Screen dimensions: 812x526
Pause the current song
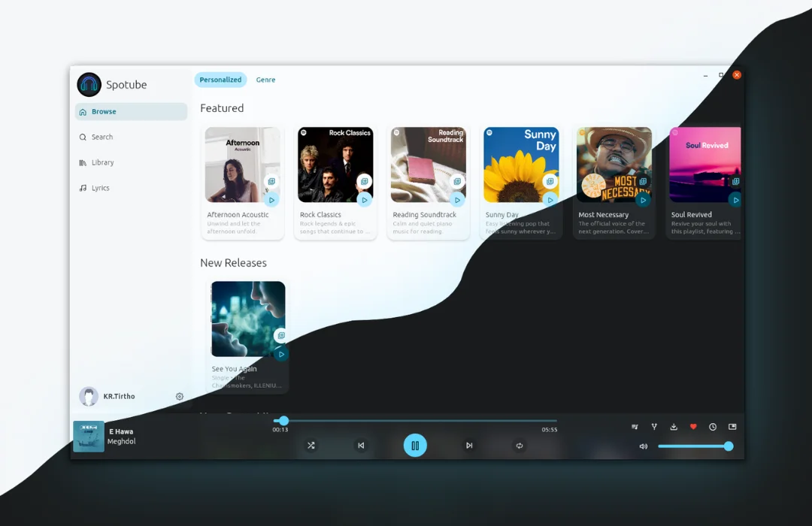[415, 446]
